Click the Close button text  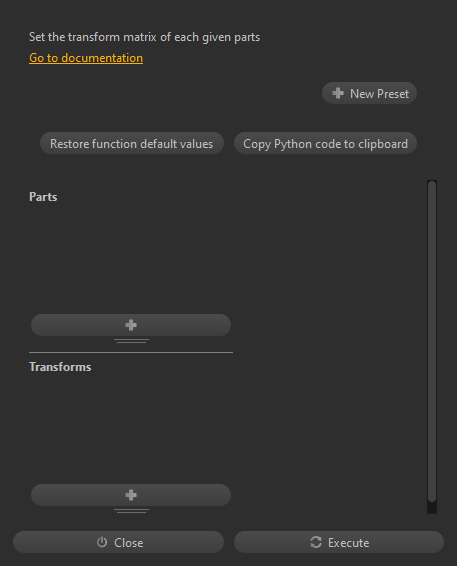coord(129,543)
